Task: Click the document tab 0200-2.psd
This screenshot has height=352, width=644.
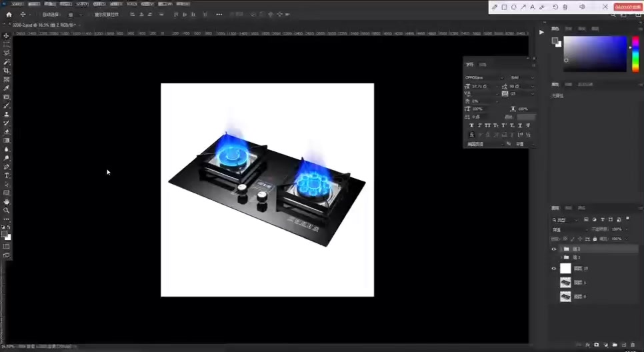Action: coord(43,25)
